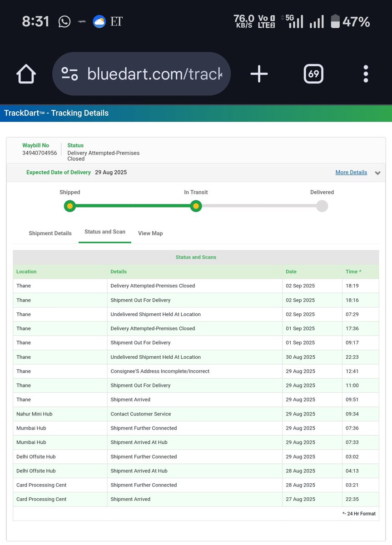The height and width of the screenshot is (545, 392).
Task: Tap the battery icon in status bar
Action: [335, 21]
